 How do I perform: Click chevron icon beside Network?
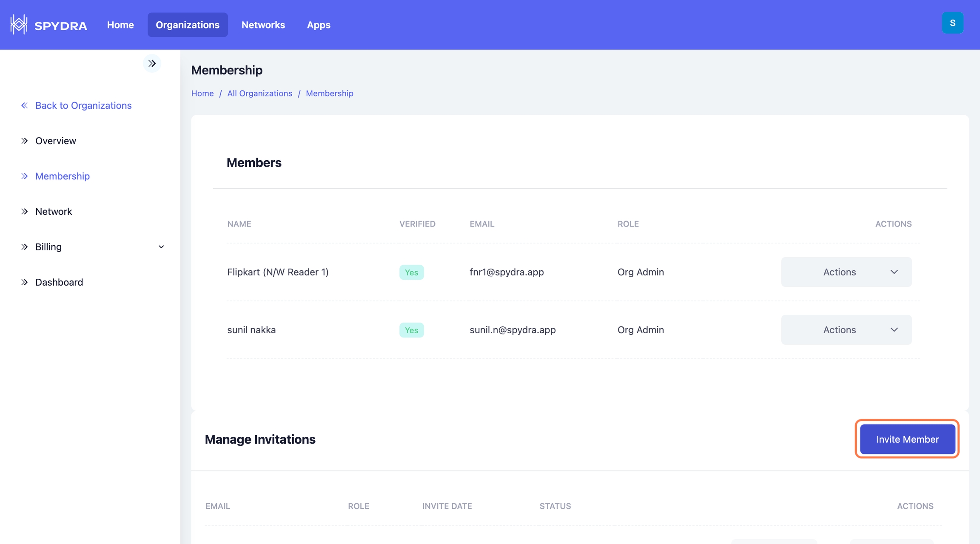[x=25, y=212]
